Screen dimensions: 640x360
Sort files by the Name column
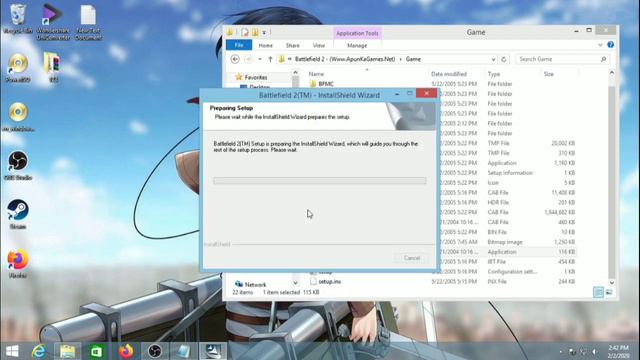316,74
